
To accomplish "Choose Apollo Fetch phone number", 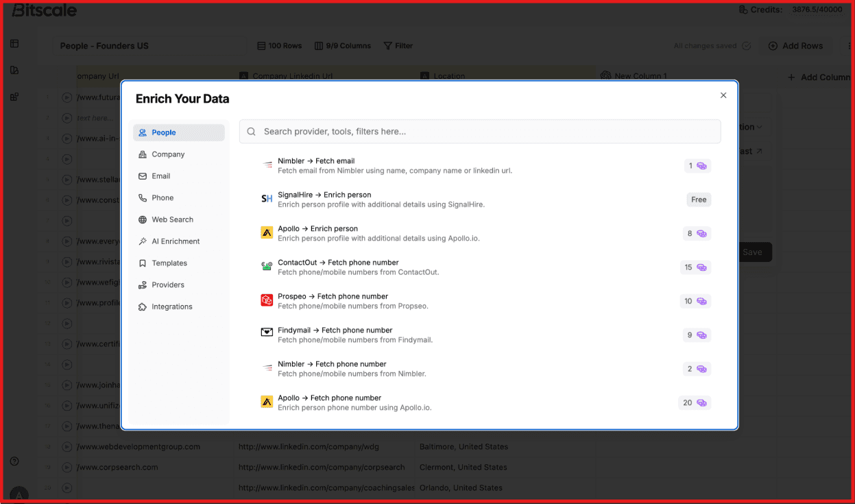I will 485,403.
